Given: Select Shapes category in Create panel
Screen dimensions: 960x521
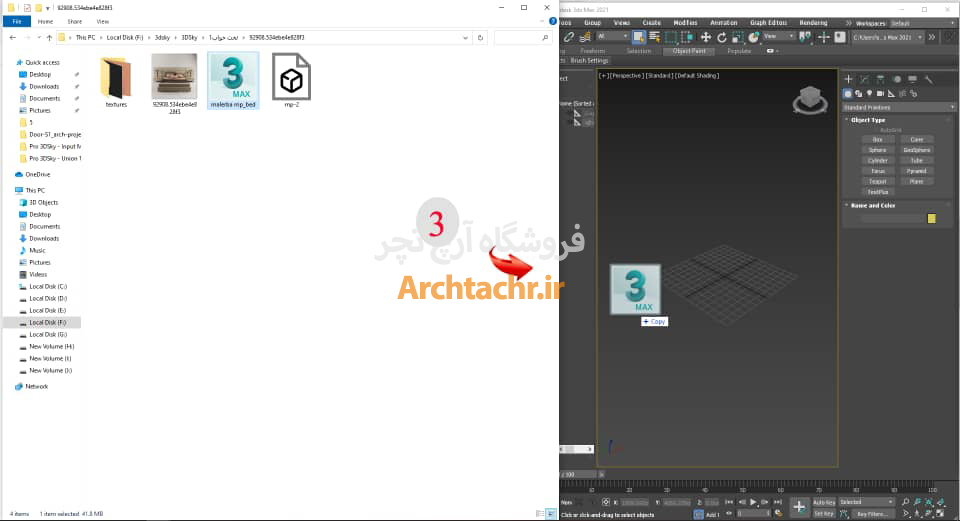Looking at the screenshot, I should coord(858,94).
